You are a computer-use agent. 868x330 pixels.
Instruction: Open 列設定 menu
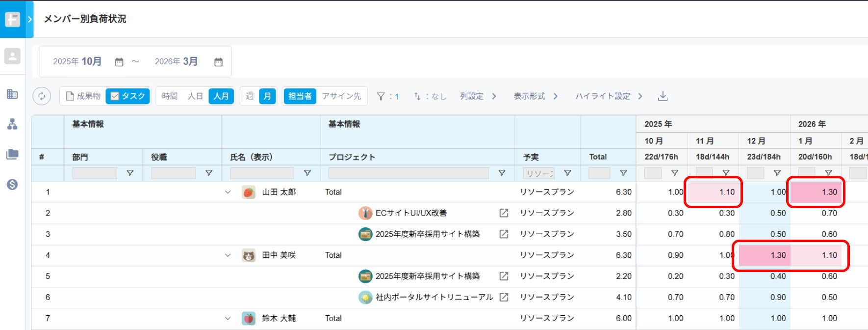478,96
